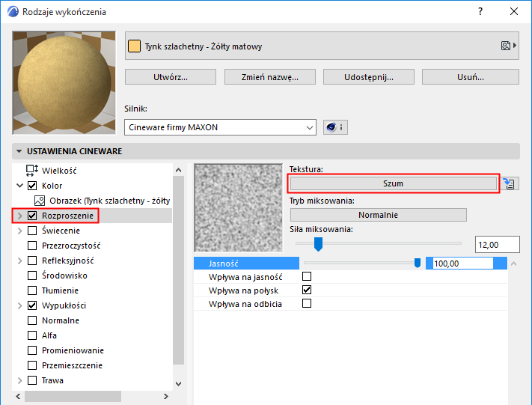Viewport: 532px width, 405px height.
Task: Click the Siła miksowania slider handle
Action: [x=318, y=244]
